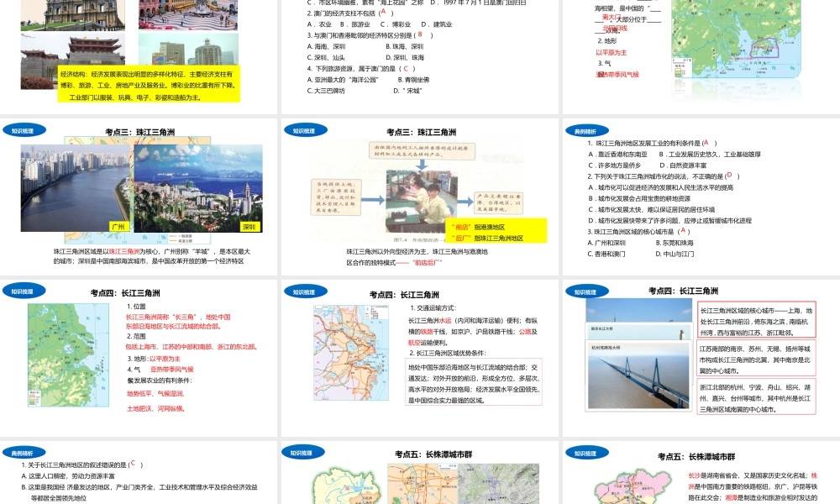This screenshot has height=504, width=840.
Task: Click 知识梳理 badge on the 交通运输方式 slide
Action: 306,291
